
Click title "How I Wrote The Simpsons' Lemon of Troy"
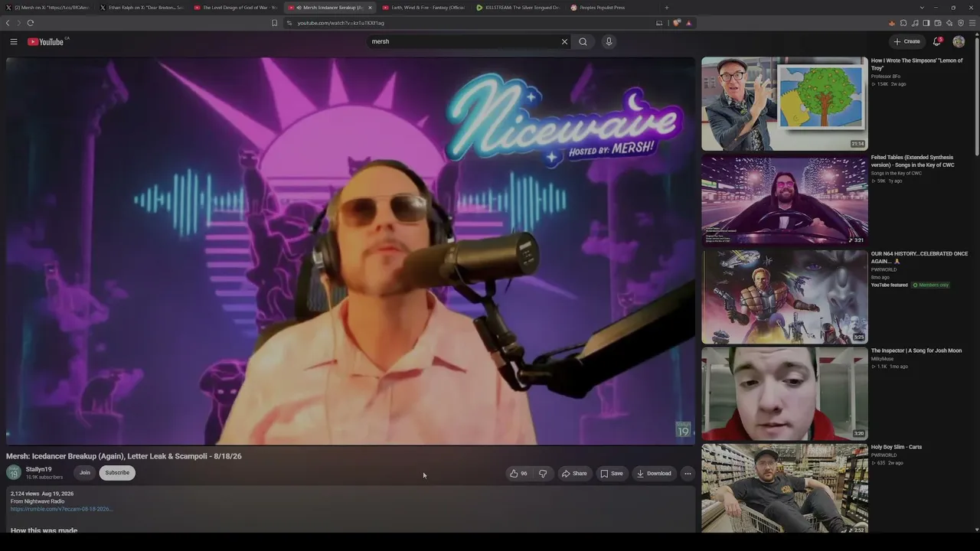click(916, 64)
